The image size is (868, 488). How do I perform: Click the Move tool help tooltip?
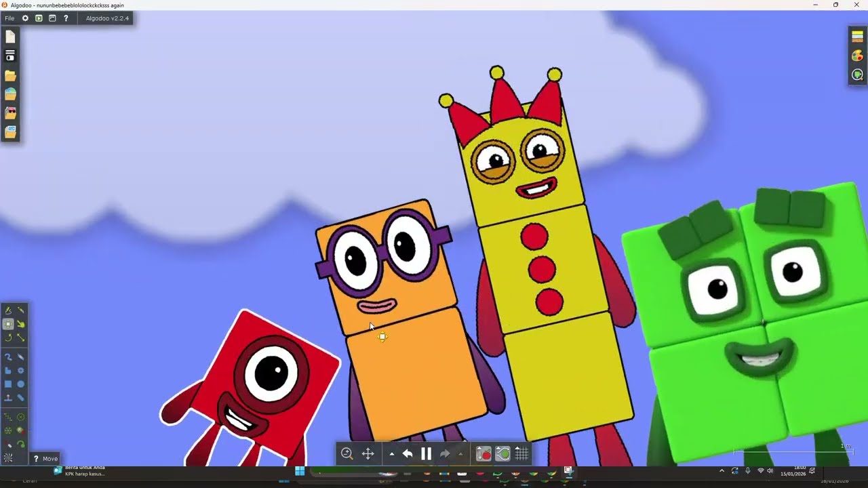click(x=45, y=459)
